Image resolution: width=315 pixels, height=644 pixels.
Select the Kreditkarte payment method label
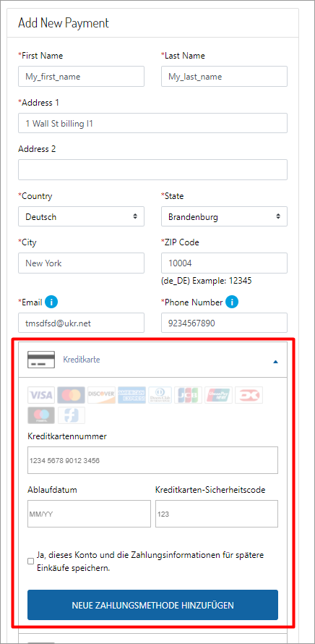(x=81, y=360)
